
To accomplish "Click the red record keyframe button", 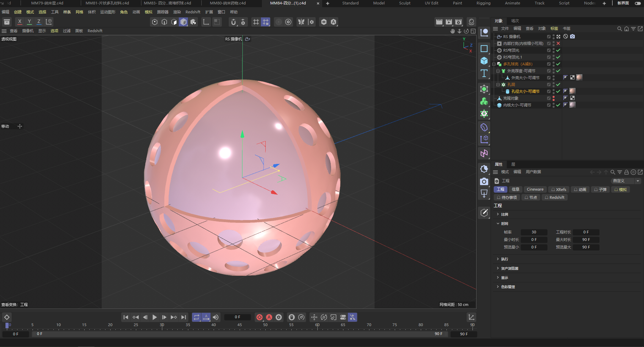I will pyautogui.click(x=260, y=317).
